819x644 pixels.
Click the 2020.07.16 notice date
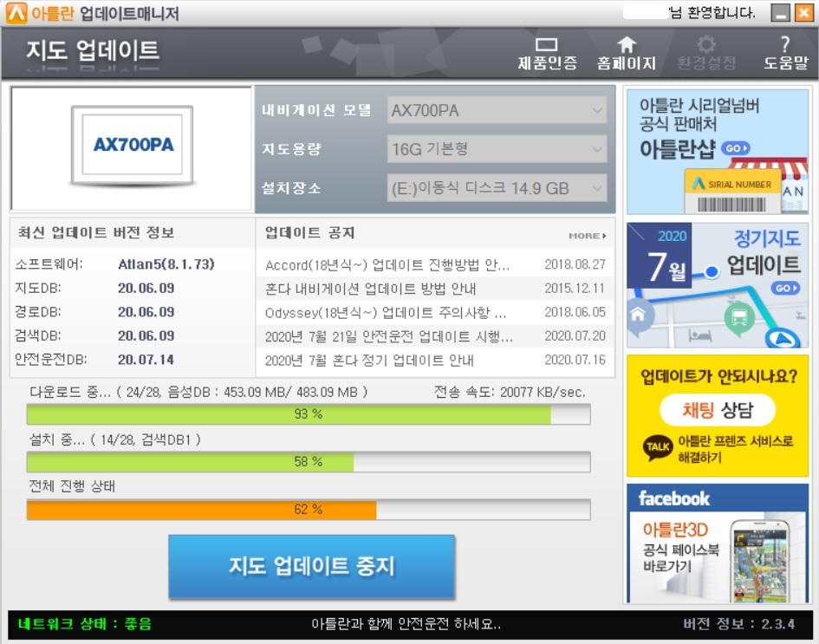coord(575,360)
